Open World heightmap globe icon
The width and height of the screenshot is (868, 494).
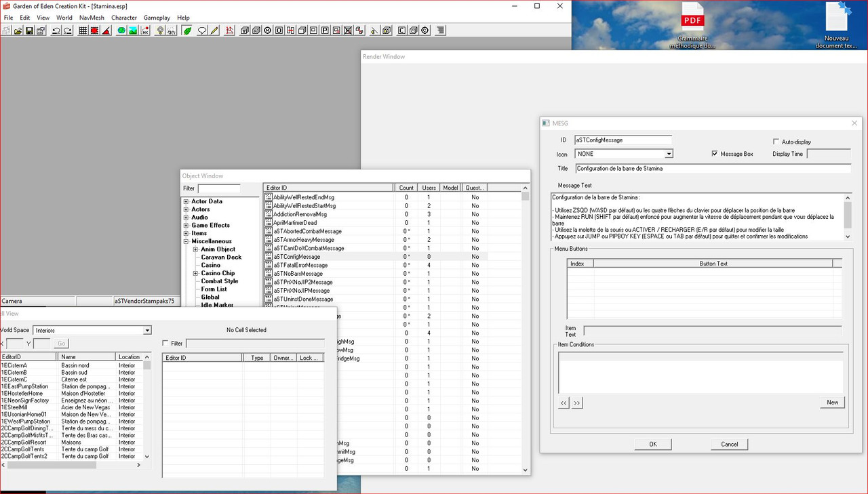tap(121, 30)
